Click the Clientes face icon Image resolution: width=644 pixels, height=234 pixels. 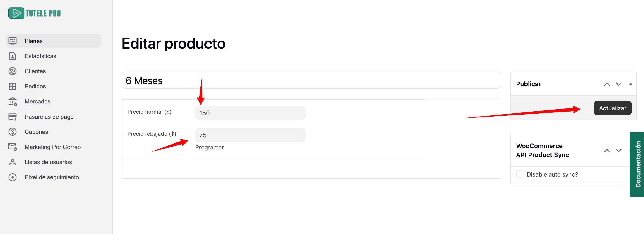12,71
